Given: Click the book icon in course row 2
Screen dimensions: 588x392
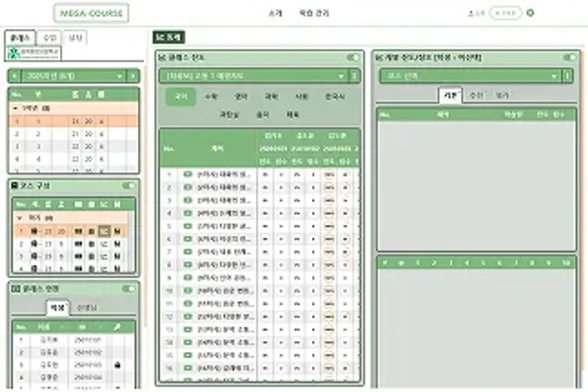Looking at the screenshot, I should click(78, 244).
